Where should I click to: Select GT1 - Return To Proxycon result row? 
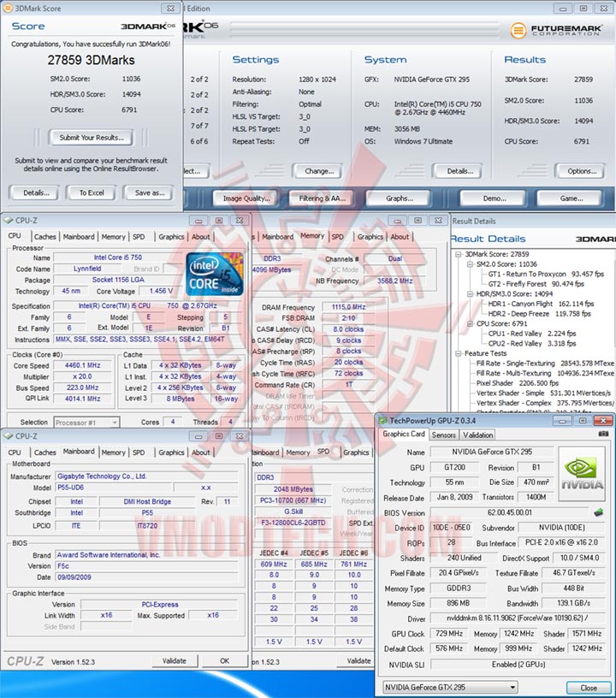(x=546, y=275)
